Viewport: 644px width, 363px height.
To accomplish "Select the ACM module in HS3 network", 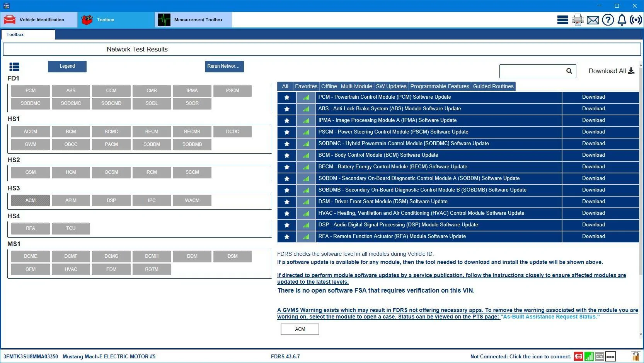I will [x=31, y=200].
